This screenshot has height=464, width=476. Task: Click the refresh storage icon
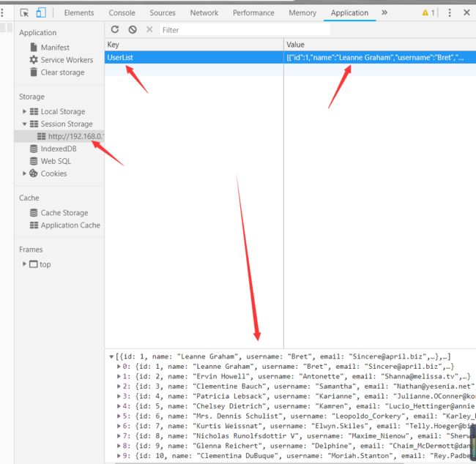tap(115, 29)
